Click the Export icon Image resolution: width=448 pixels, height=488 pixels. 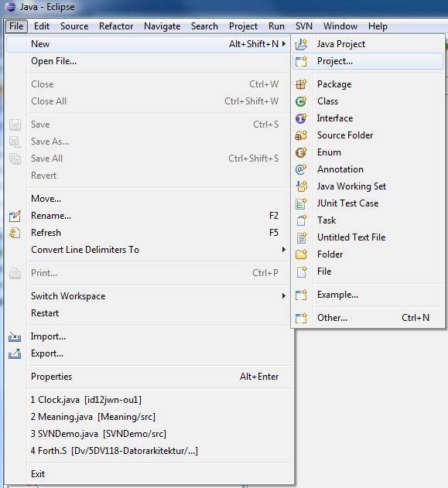(x=15, y=354)
